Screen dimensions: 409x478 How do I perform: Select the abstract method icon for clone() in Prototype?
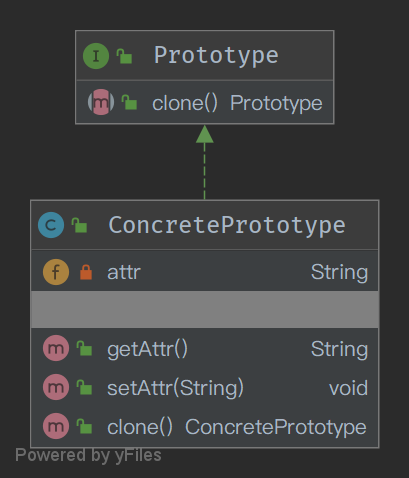(101, 102)
